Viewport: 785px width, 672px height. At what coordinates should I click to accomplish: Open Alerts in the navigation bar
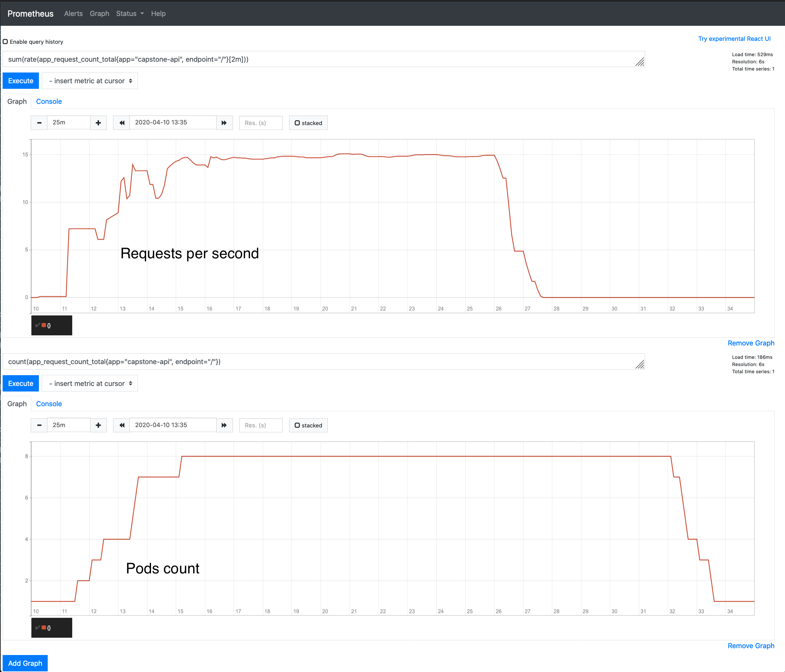[73, 14]
